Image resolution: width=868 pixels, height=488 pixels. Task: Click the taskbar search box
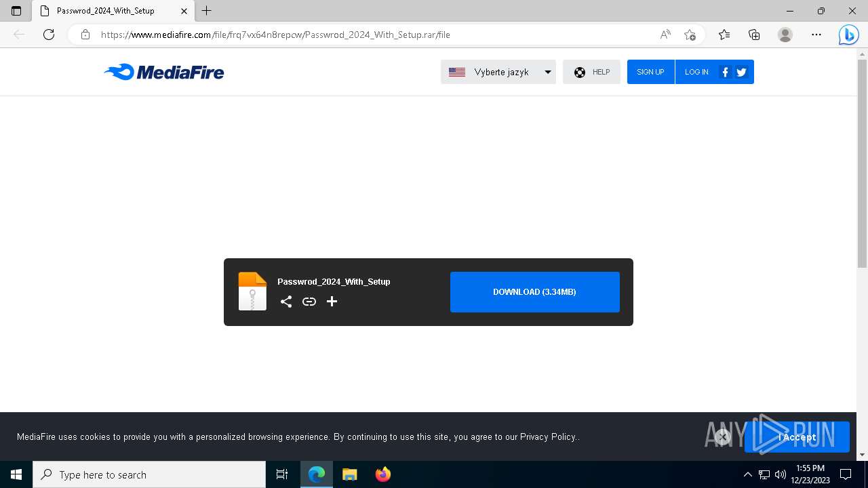tap(149, 474)
